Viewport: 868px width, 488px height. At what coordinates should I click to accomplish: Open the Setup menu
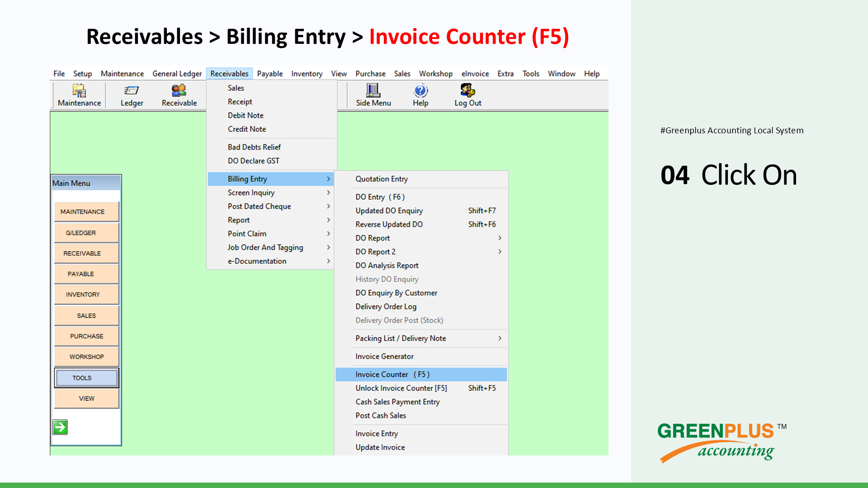pyautogui.click(x=82, y=74)
